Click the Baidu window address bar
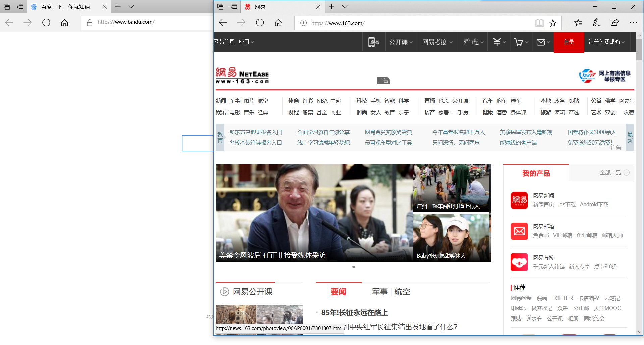644x345 pixels. 147,22
